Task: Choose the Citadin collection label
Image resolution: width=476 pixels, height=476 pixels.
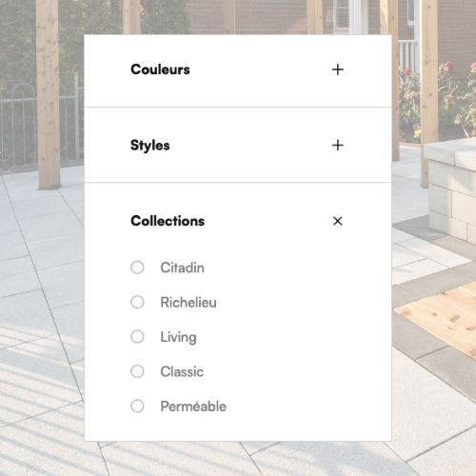Action: (182, 268)
